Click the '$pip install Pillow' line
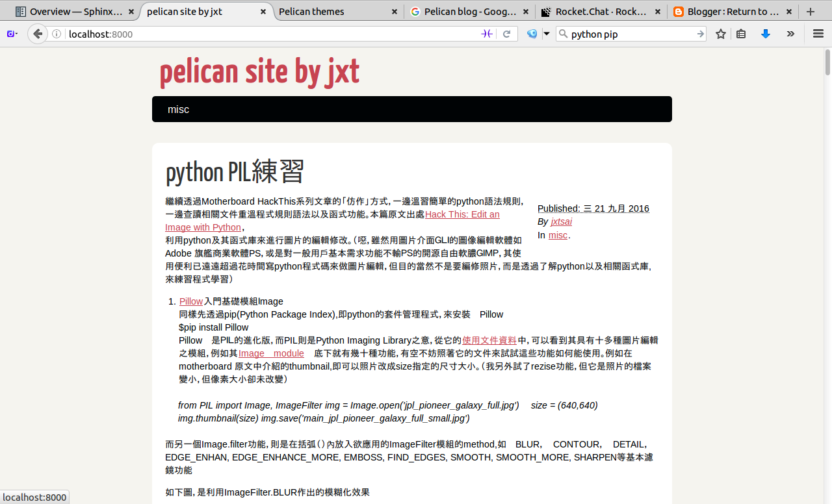832x504 pixels. pos(214,327)
